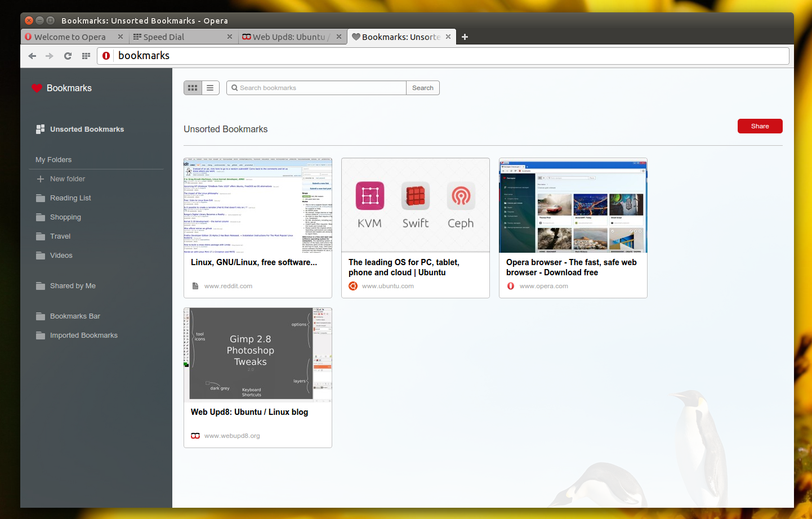Click the plus icon beside New folder
Screen dimensions: 812x519
41,179
